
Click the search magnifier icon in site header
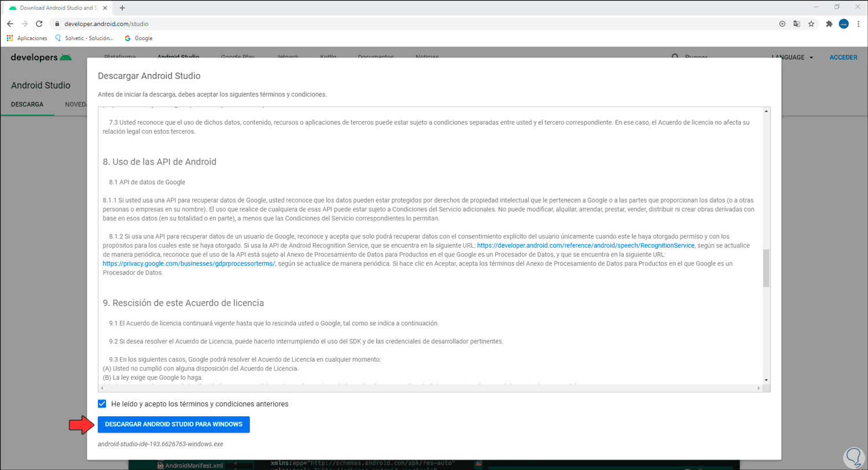(675, 57)
